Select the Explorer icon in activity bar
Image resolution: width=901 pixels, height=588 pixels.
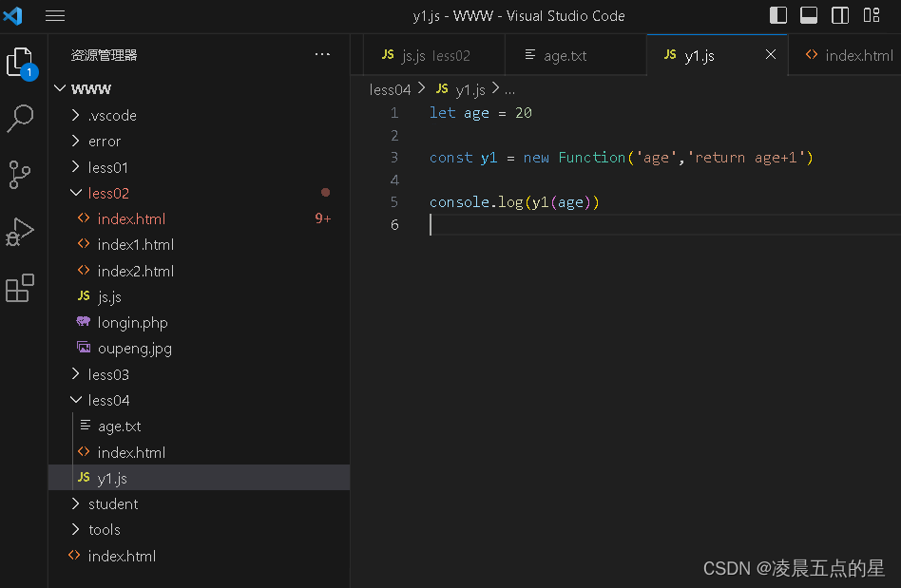tap(20, 61)
